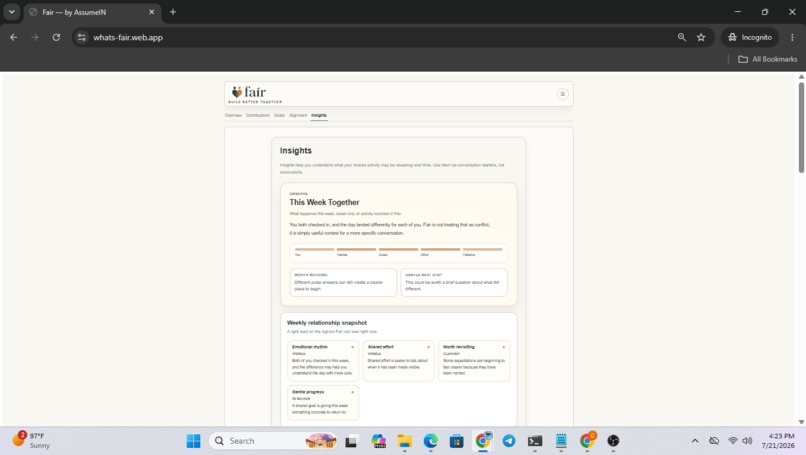This screenshot has width=806, height=455.
Task: Switch to the Overview tab
Action: point(233,115)
